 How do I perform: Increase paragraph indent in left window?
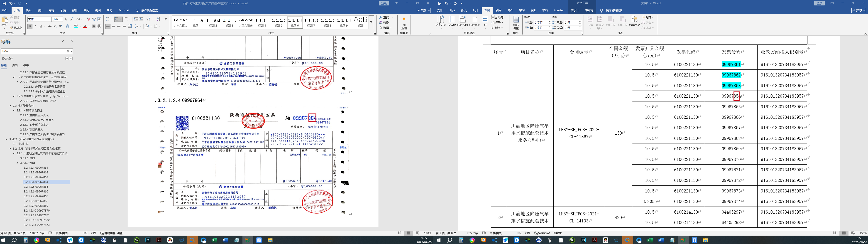[141, 19]
